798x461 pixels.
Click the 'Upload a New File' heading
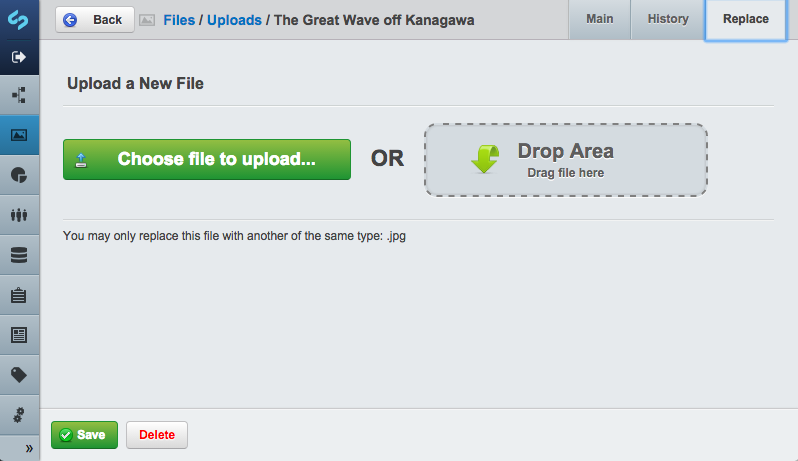pyautogui.click(x=135, y=83)
